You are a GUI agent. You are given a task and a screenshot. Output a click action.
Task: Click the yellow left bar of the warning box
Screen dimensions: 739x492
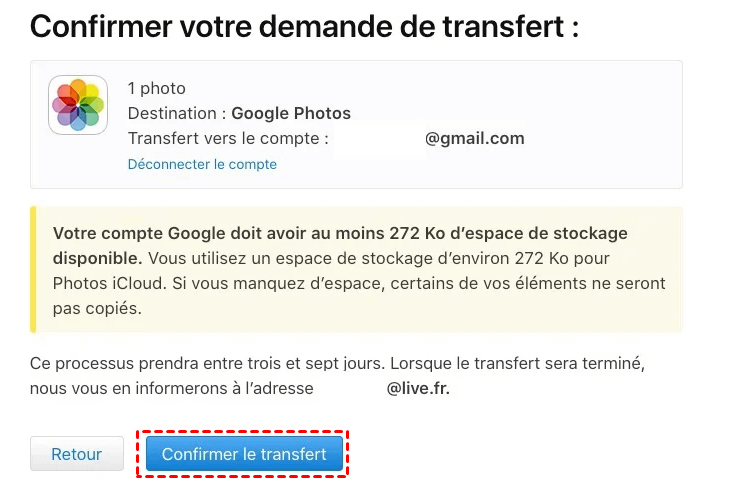[x=33, y=270]
